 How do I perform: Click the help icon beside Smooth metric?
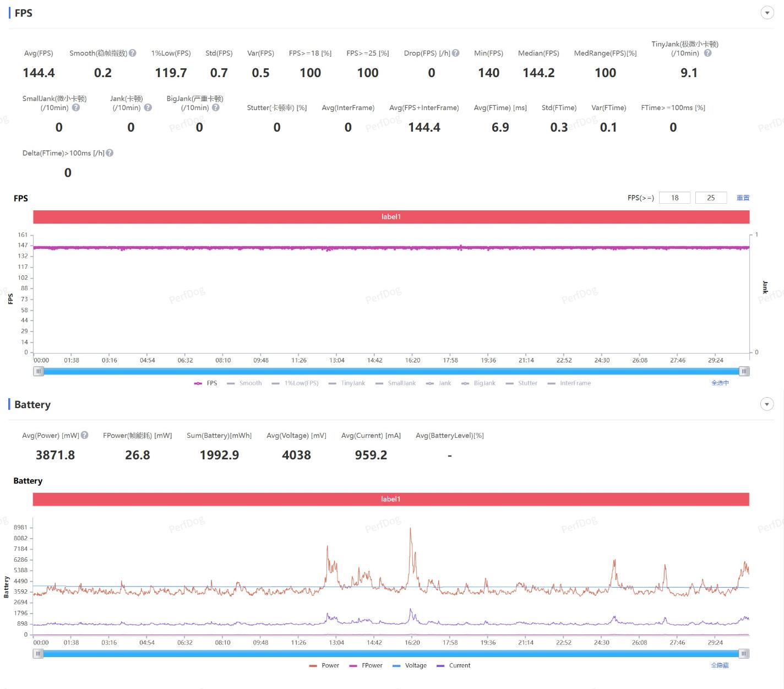(133, 53)
